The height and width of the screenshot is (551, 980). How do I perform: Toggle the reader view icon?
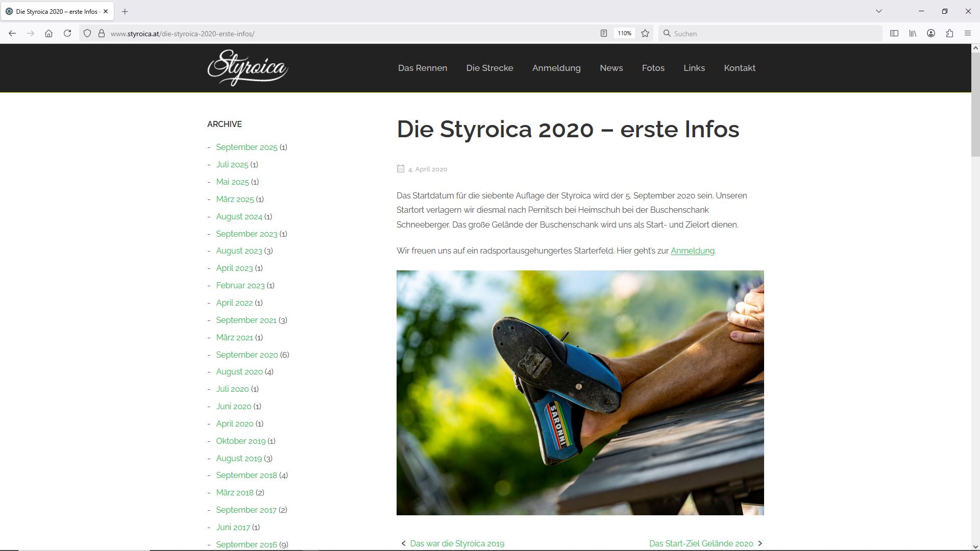coord(603,33)
